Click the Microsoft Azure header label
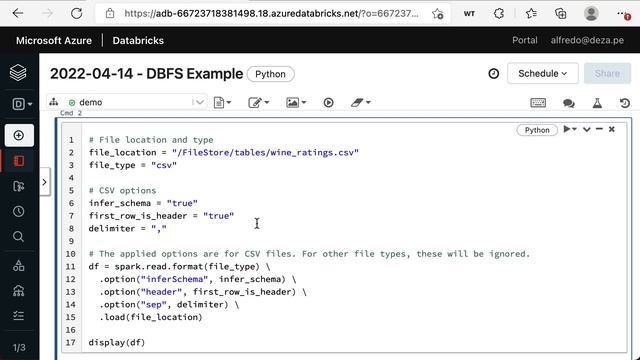Viewport: 640px width, 360px height. (x=54, y=40)
